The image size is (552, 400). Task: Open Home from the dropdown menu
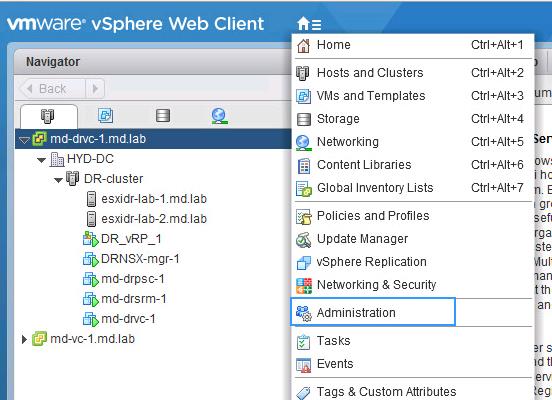(x=413, y=45)
